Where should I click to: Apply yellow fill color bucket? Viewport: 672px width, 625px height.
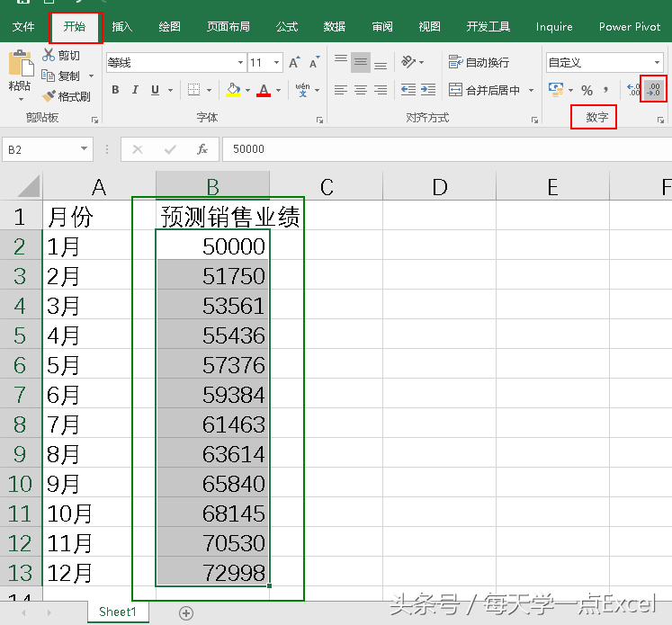click(x=233, y=90)
